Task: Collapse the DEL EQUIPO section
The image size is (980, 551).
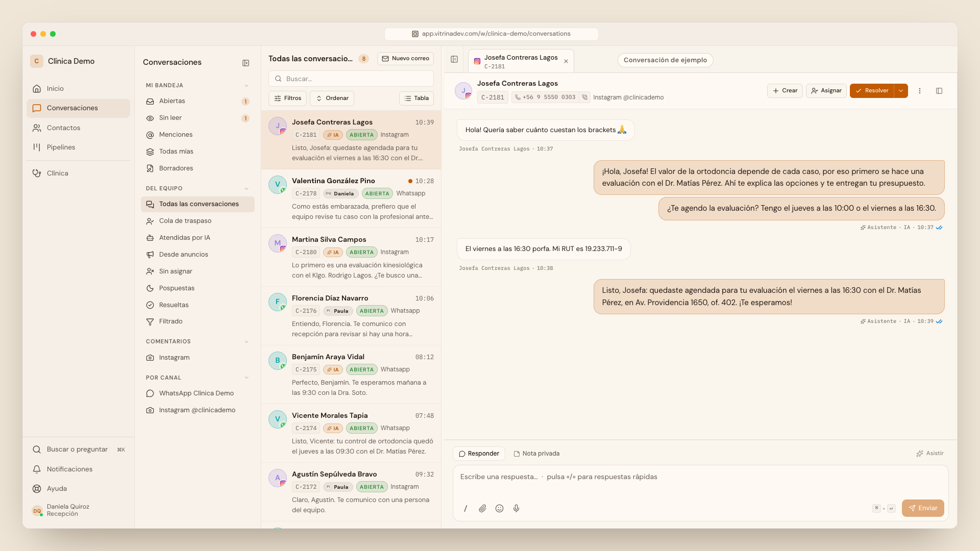Action: [x=247, y=189]
